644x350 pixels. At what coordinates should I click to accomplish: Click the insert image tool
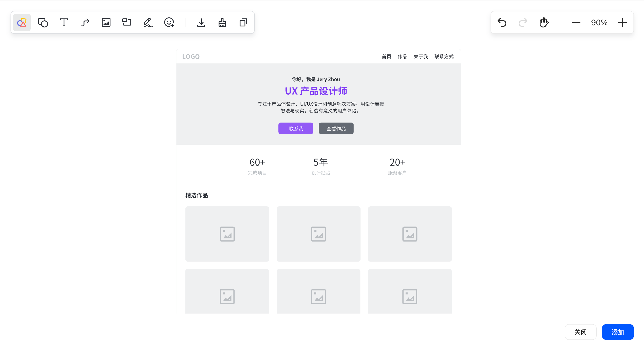(x=106, y=23)
